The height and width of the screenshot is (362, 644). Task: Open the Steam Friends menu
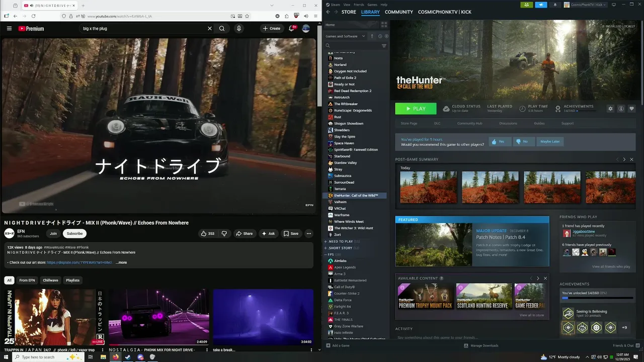pyautogui.click(x=359, y=5)
